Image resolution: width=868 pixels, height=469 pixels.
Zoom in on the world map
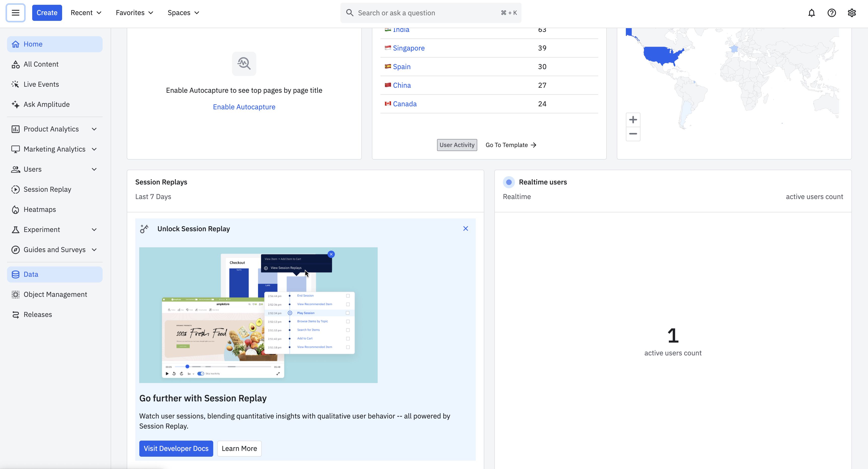click(x=633, y=120)
